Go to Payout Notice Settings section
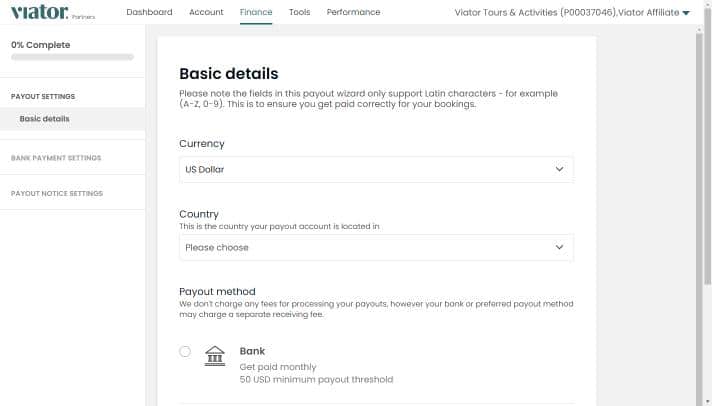 (57, 193)
